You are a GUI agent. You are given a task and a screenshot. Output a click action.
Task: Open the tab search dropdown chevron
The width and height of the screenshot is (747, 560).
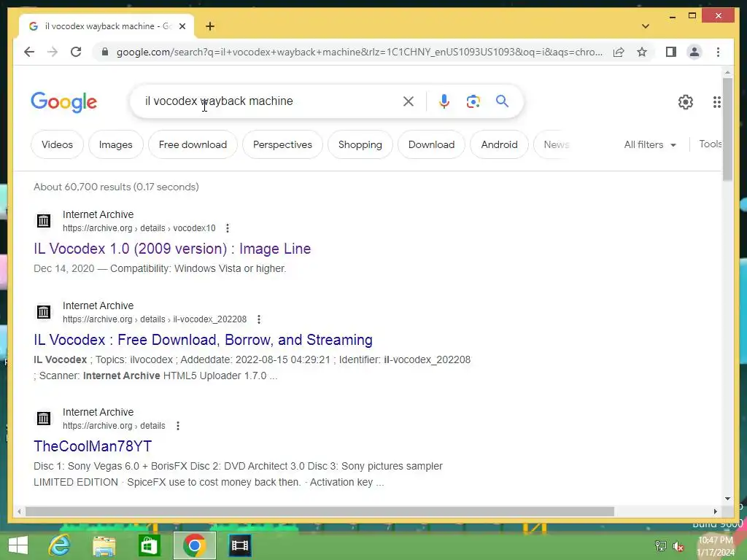tap(645, 26)
